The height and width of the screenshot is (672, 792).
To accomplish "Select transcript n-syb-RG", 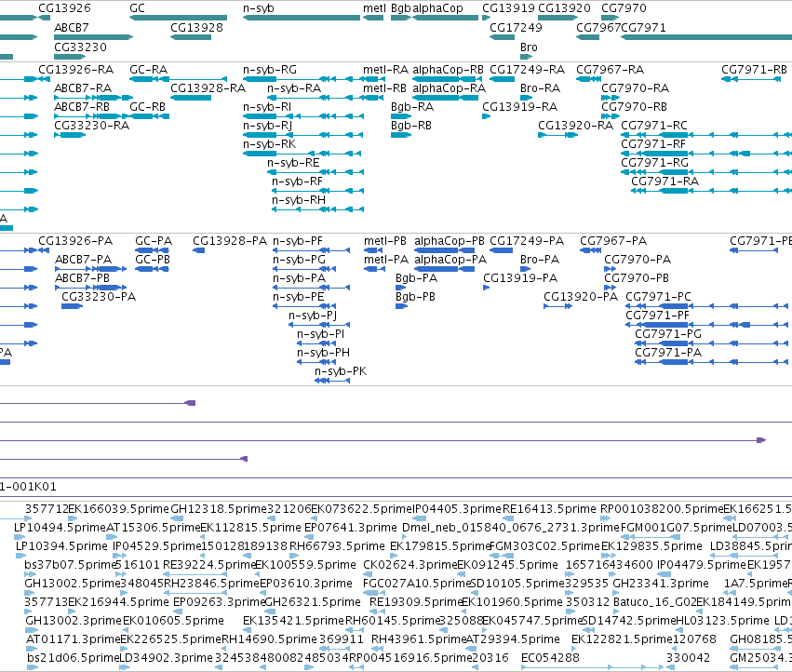I will click(303, 79).
